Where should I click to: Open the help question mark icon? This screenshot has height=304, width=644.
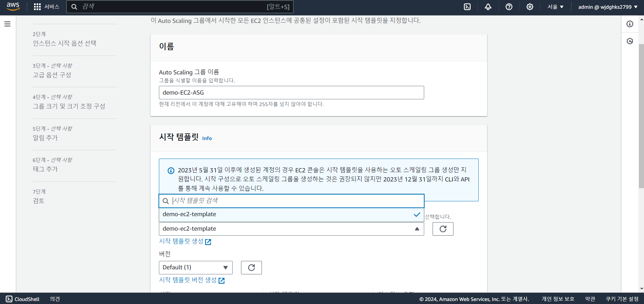click(509, 7)
